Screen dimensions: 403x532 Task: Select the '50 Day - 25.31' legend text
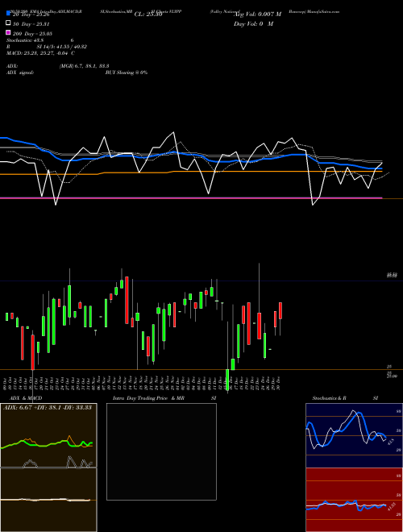(x=31, y=24)
